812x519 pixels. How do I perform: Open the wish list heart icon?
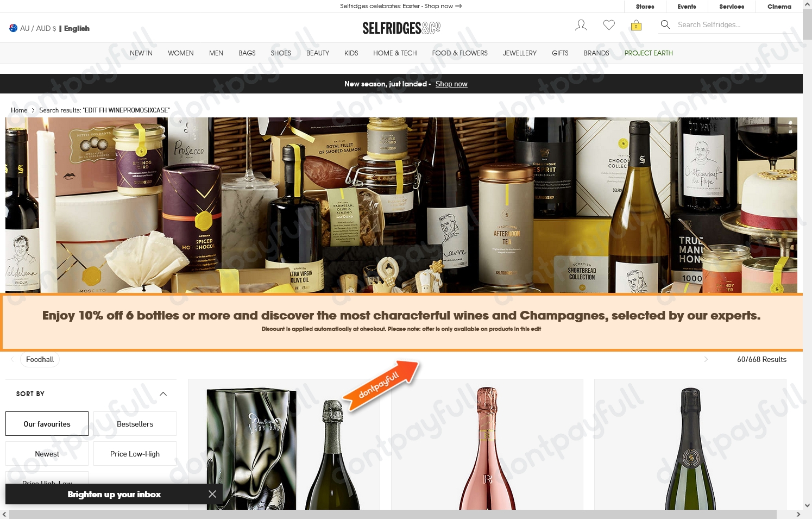tap(609, 25)
